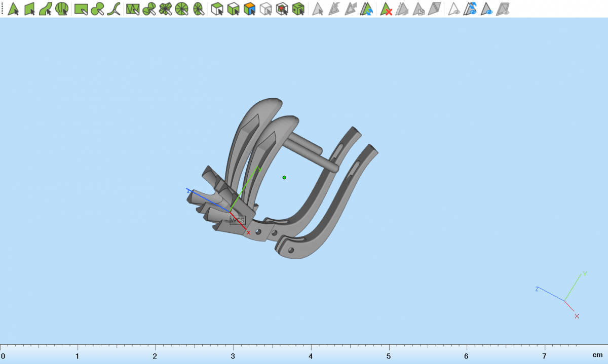Select the Mark Plane tool
The width and height of the screenshot is (608, 364).
click(x=29, y=9)
